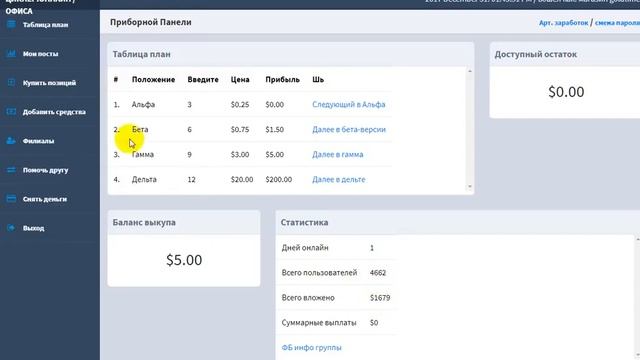The height and width of the screenshot is (360, 640).
Task: Click the $20.00 price cell
Action: pyautogui.click(x=242, y=179)
